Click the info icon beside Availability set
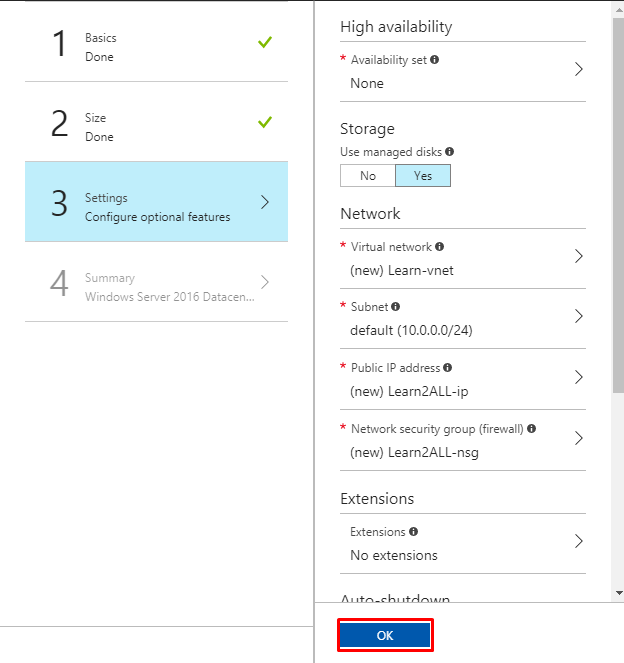The height and width of the screenshot is (663, 624). pos(434,60)
